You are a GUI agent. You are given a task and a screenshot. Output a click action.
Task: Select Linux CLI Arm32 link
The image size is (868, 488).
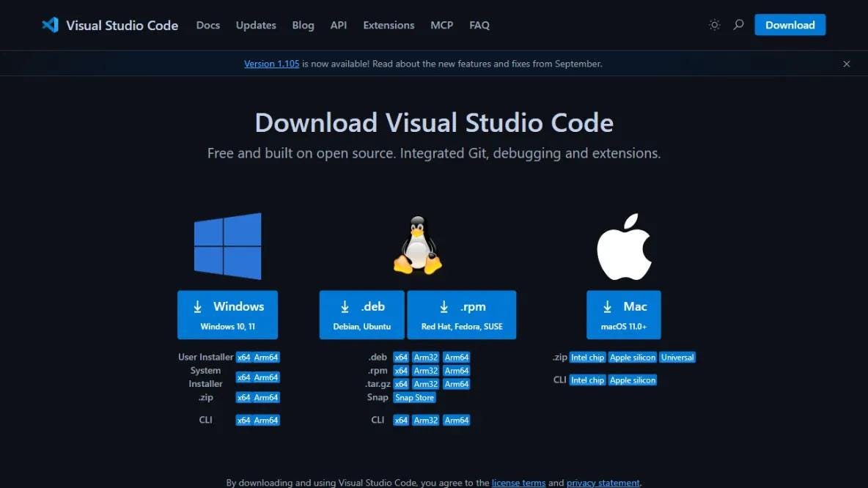click(426, 420)
